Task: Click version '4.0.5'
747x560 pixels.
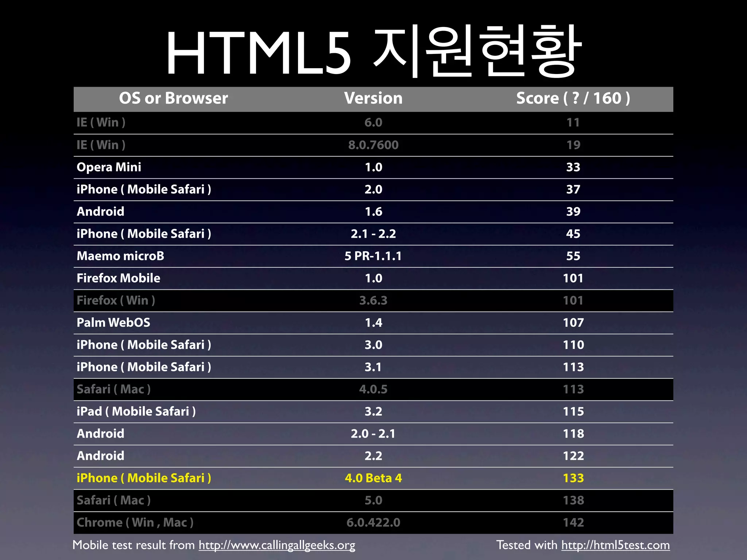Action: (373, 389)
